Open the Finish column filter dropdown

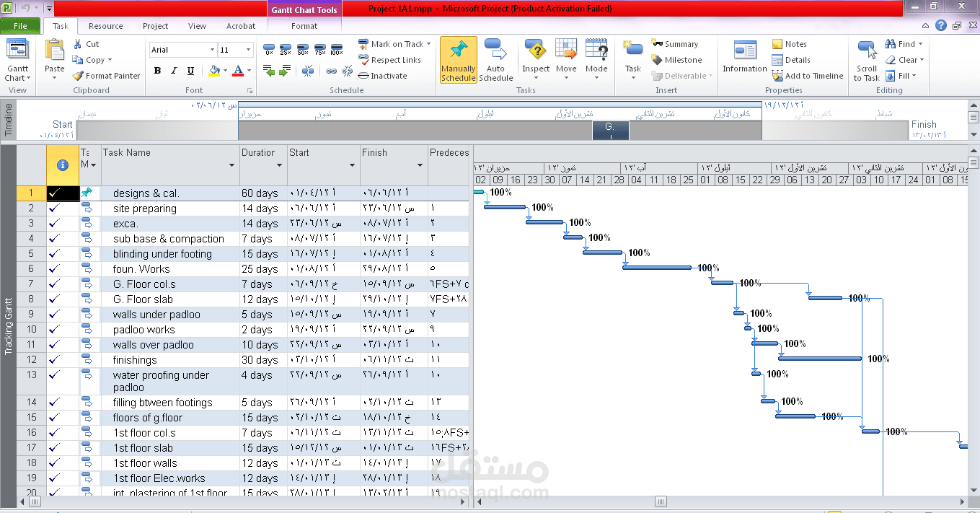(420, 165)
